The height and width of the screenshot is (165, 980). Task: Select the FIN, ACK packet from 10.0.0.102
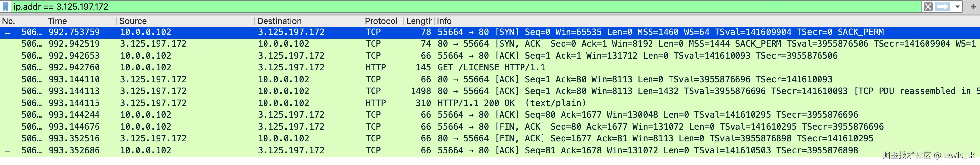tap(490, 127)
